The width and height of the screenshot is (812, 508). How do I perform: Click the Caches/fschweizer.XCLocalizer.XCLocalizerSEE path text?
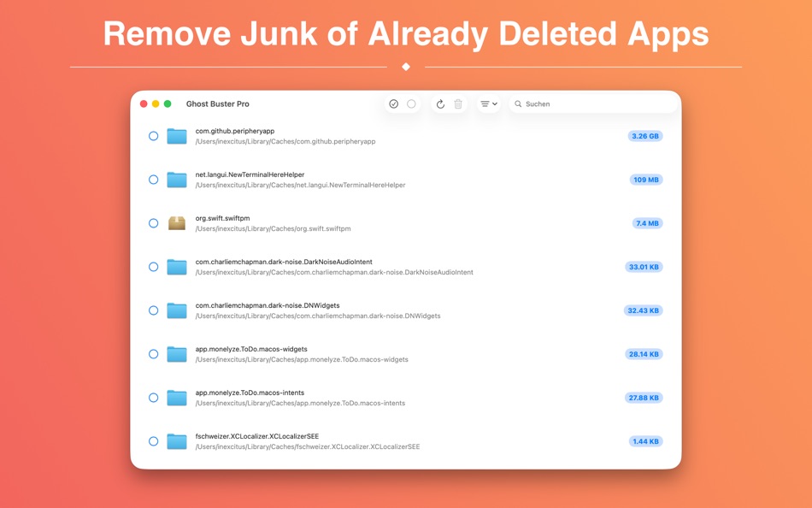pos(308,446)
